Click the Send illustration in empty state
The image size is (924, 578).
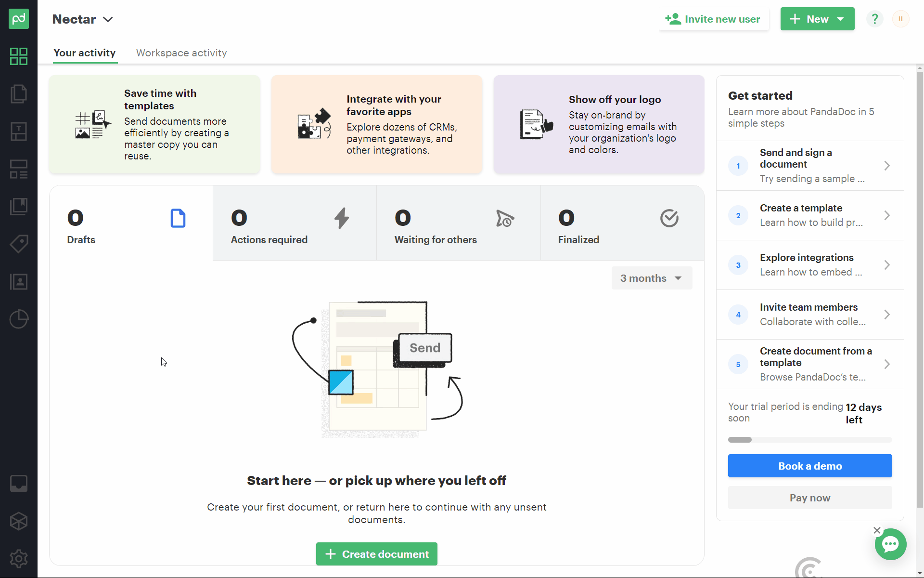click(x=377, y=370)
